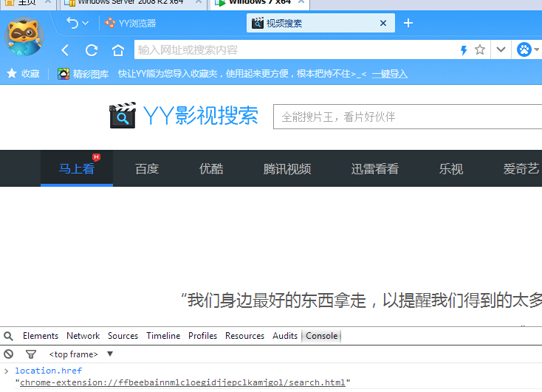Click the lightning speed mode icon
Viewport: 542px width, 392px height.
click(464, 50)
